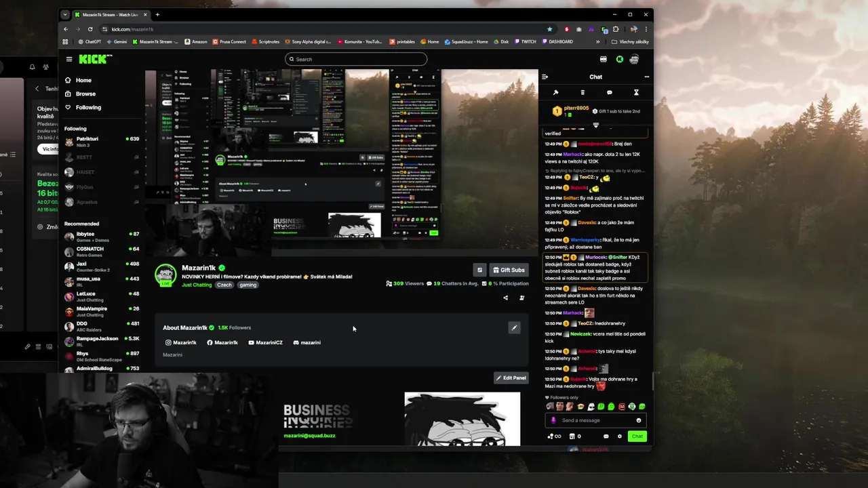Viewport: 868px width, 488px height.
Task: Click the shop counter icon below chat
Action: click(x=575, y=436)
